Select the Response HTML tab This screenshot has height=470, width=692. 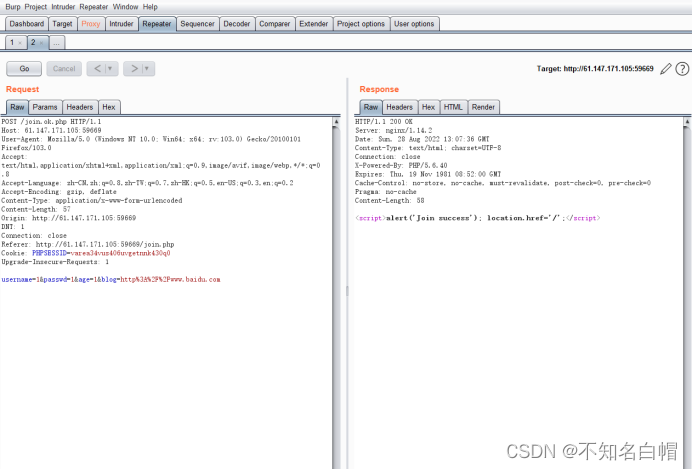pyautogui.click(x=453, y=107)
